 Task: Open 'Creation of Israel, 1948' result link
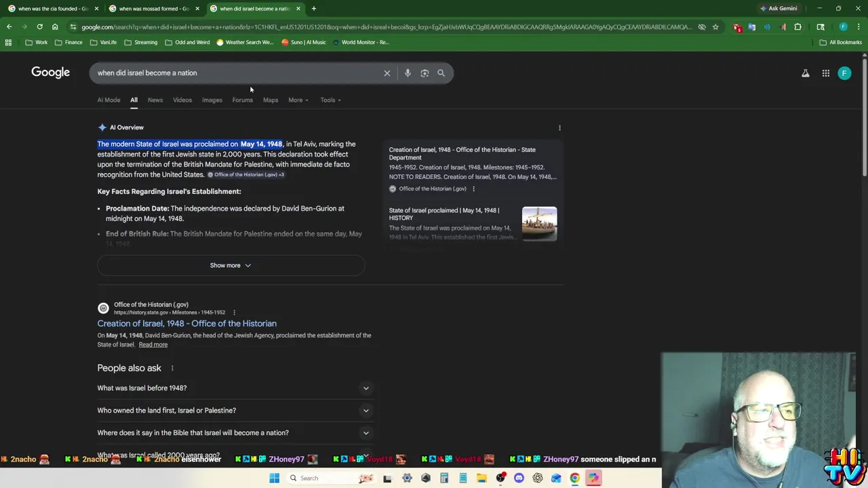(x=186, y=324)
